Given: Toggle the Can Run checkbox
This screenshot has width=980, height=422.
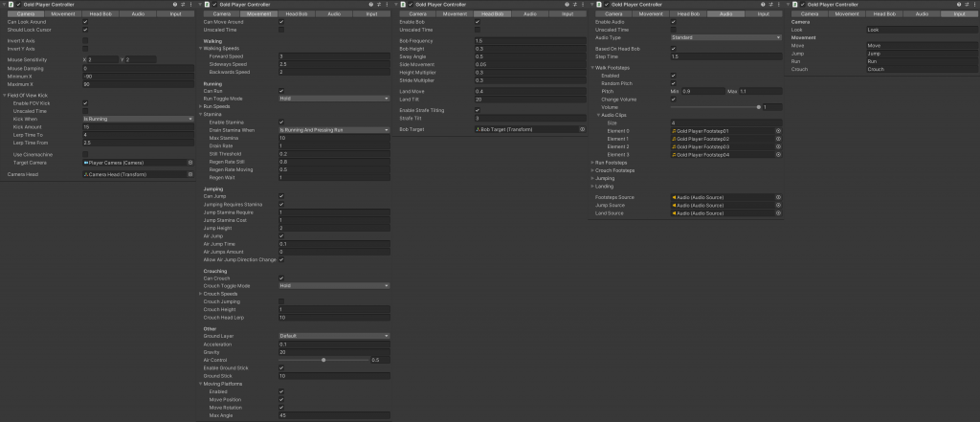Looking at the screenshot, I should 281,91.
